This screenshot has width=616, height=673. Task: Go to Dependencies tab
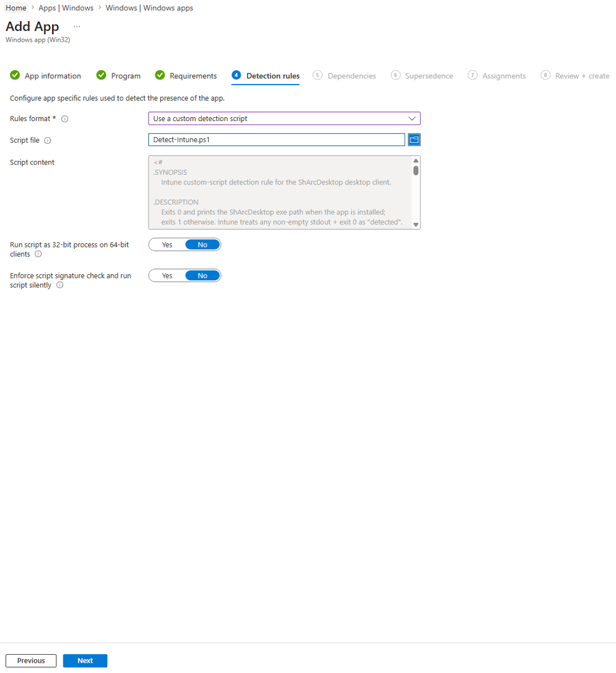coord(344,76)
